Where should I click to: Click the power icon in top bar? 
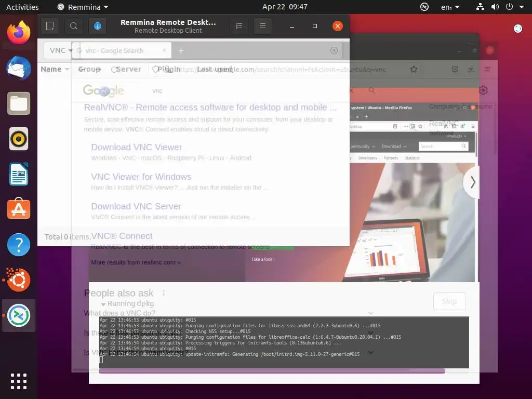[x=509, y=7]
